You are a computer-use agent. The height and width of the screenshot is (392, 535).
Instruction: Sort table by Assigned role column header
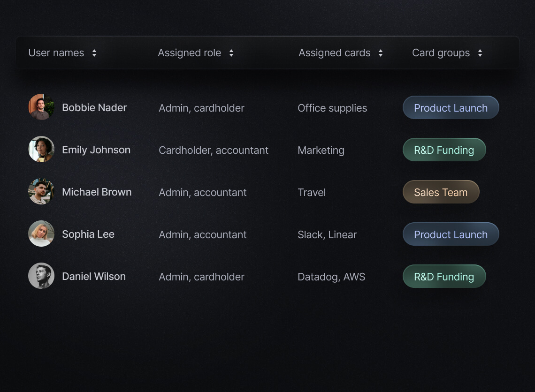190,53
